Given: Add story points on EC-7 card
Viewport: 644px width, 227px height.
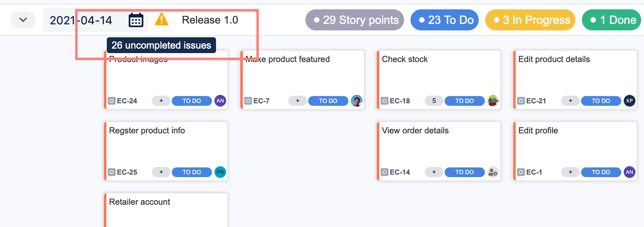Looking at the screenshot, I should tap(298, 101).
